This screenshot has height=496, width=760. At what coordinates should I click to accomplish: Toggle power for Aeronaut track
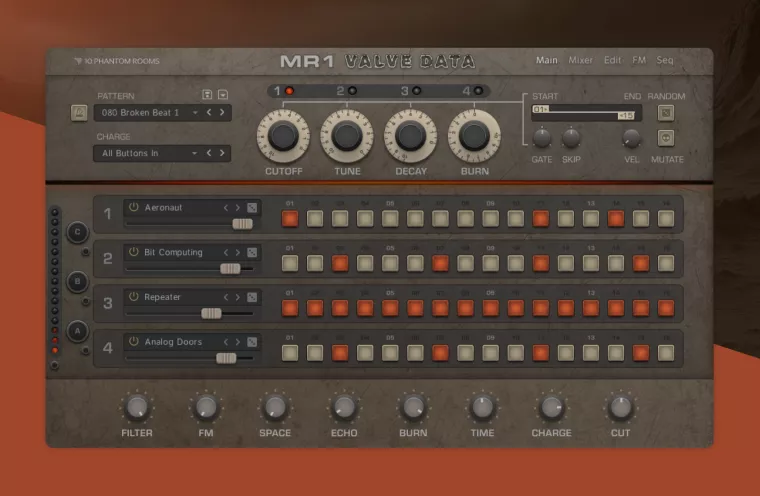click(x=134, y=207)
